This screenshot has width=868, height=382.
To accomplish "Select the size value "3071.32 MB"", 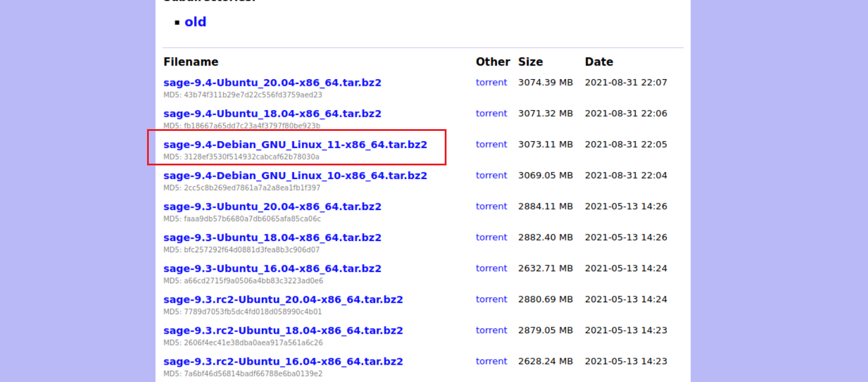I will 546,113.
